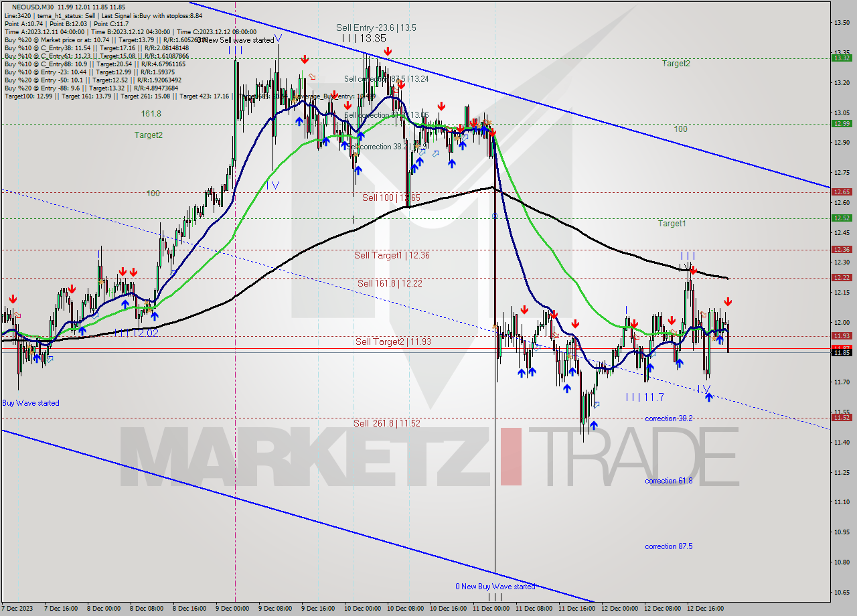857x616 pixels.
Task: Click '0 New Buy Wave started' label
Action: [495, 587]
